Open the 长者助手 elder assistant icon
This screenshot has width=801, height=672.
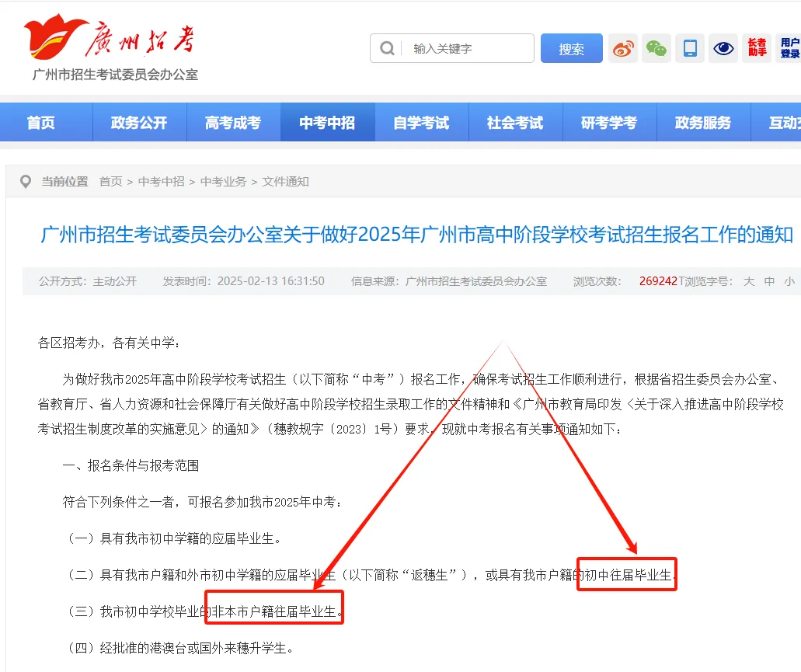tap(757, 48)
